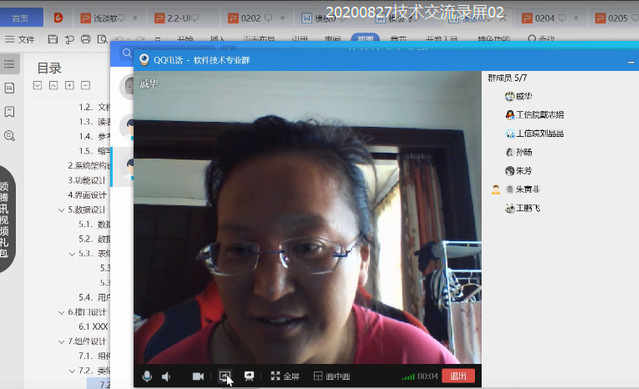Image resolution: width=639 pixels, height=389 pixels.
Task: Collapse the 6.接口设计 outline section
Action: coord(61,312)
